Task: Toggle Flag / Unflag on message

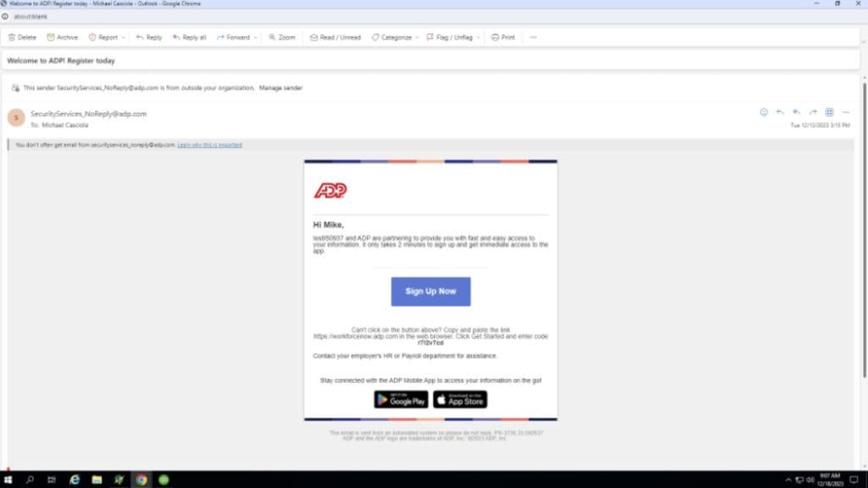Action: (449, 37)
